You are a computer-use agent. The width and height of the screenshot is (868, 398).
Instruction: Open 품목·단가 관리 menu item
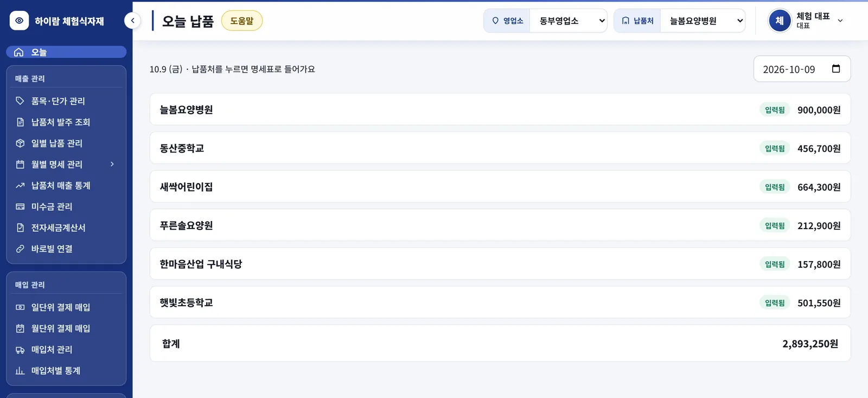(x=66, y=101)
